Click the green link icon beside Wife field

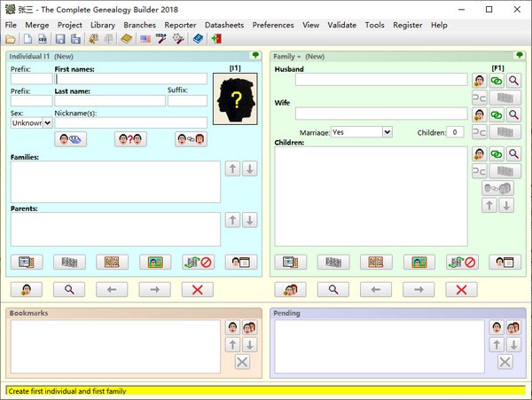(497, 114)
